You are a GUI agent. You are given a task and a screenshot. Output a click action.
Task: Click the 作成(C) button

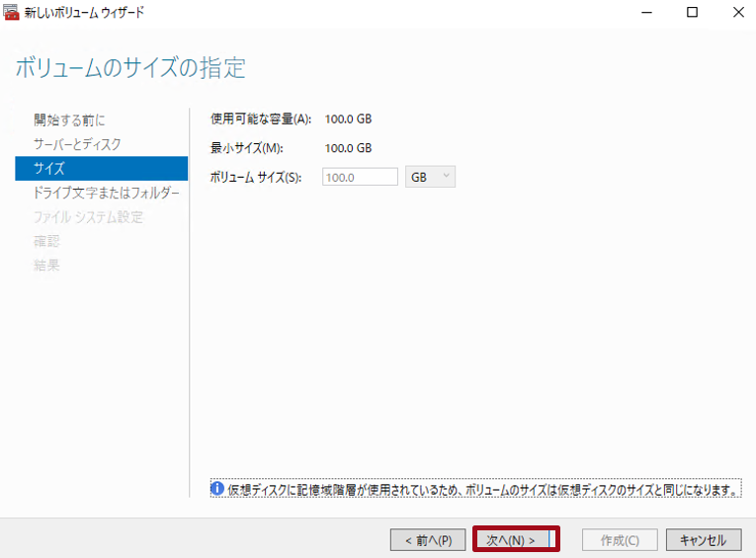pyautogui.click(x=620, y=539)
